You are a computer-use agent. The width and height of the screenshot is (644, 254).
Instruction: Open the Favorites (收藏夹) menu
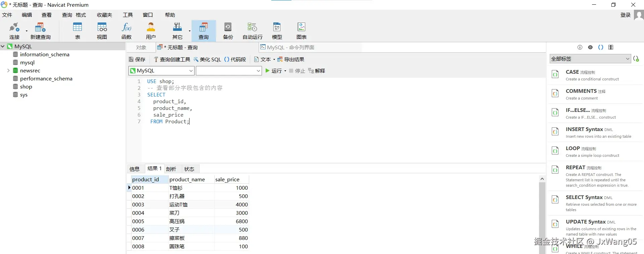[x=105, y=15]
